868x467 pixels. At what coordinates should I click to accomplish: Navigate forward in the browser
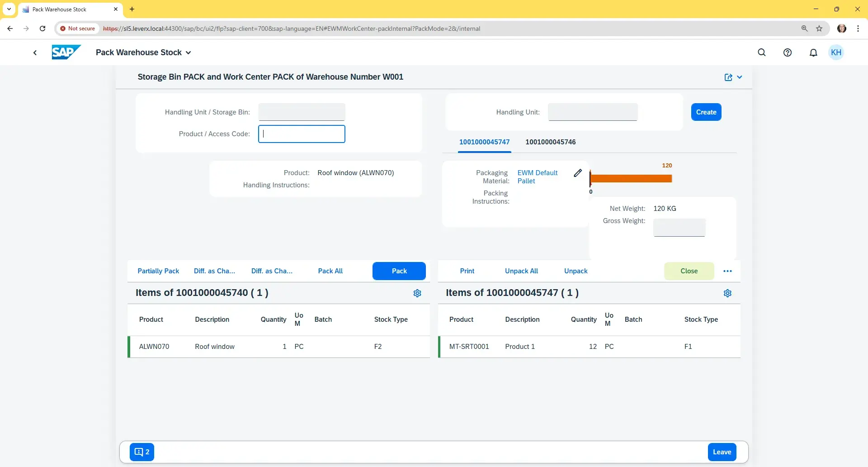point(26,29)
